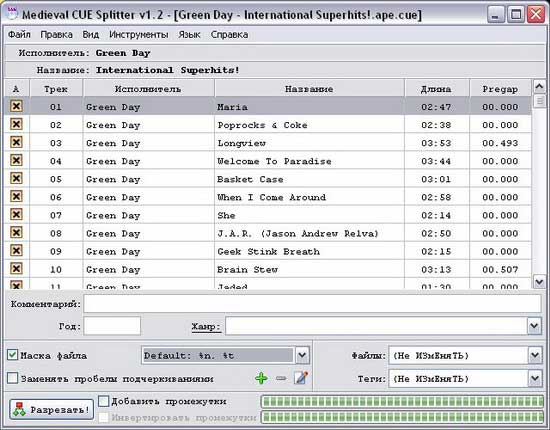The width and height of the screenshot is (550, 430).
Task: Uncheck track 03 Longview checkbox
Action: pyautogui.click(x=16, y=142)
